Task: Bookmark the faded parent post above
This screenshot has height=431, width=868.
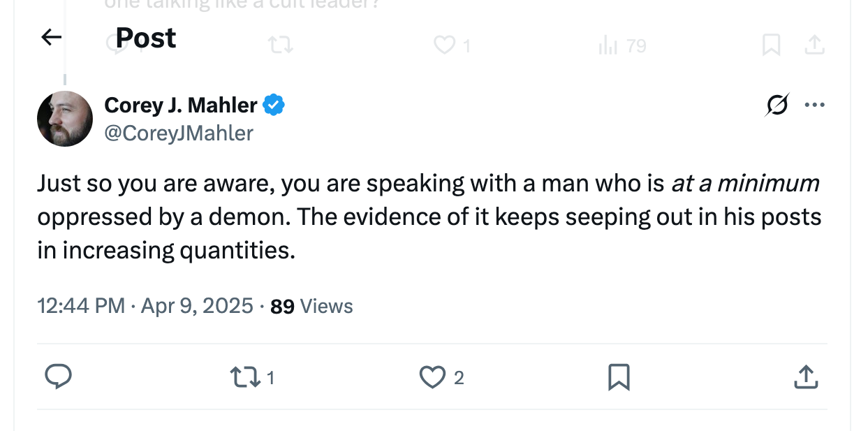Action: pos(771,46)
